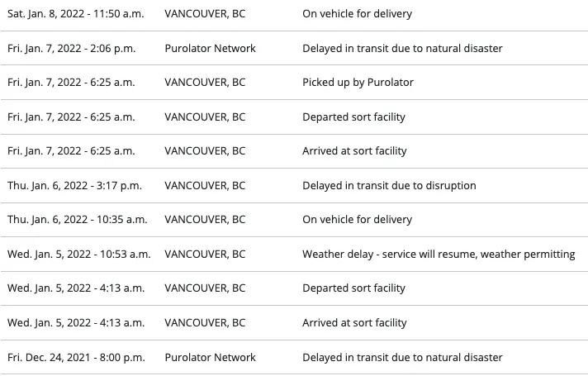Click the Jan. 6 "On vehicle for delivery" status
The height and width of the screenshot is (376, 588).
(357, 220)
